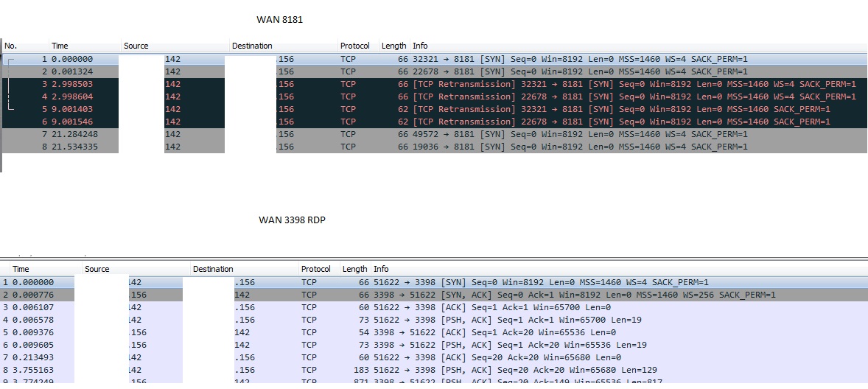This screenshot has height=389, width=868.
Task: Select RDP SYN, ACK packet at 0.000776
Action: [434, 295]
